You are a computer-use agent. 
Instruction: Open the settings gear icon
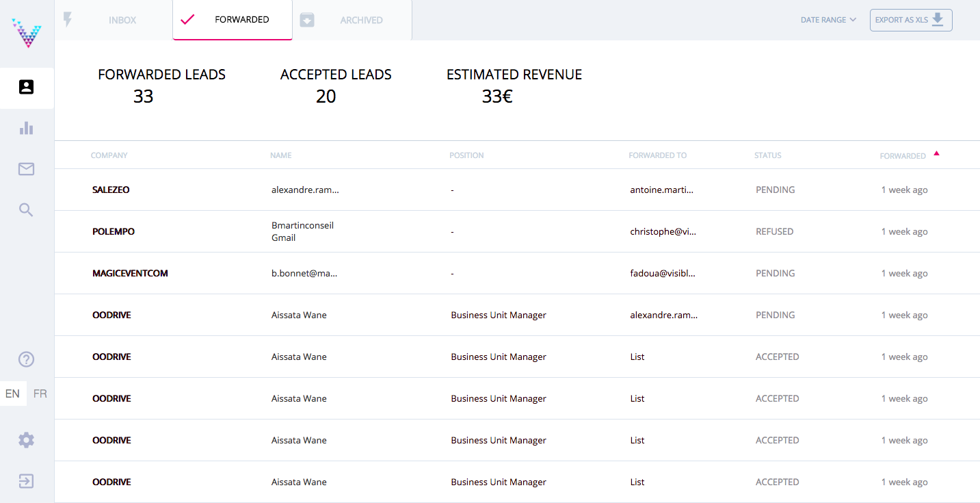(27, 440)
